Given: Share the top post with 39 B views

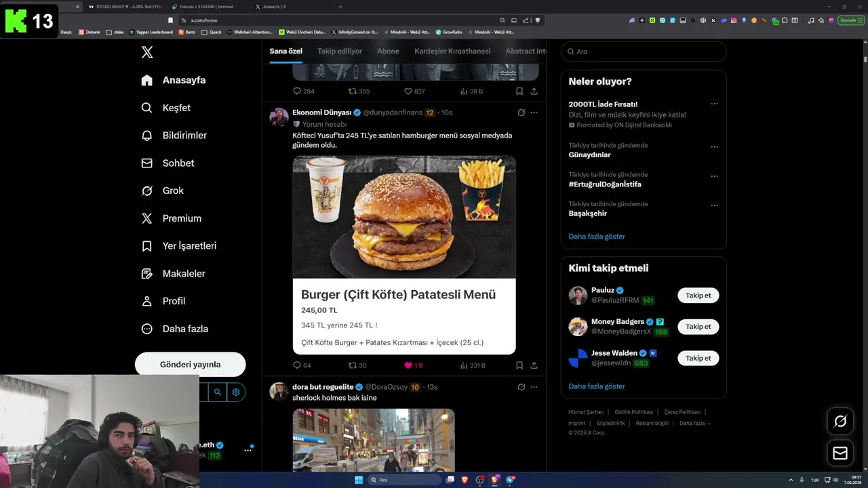Looking at the screenshot, I should [x=534, y=91].
